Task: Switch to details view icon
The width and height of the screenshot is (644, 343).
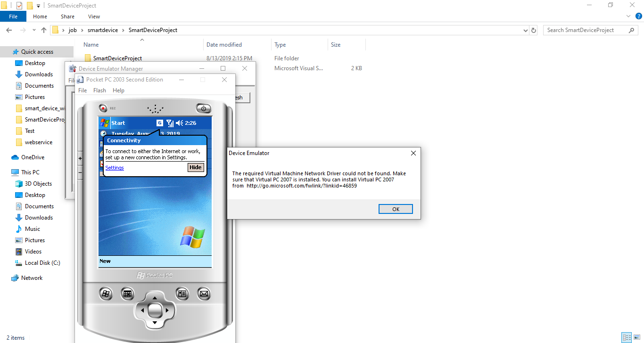Action: [x=627, y=337]
